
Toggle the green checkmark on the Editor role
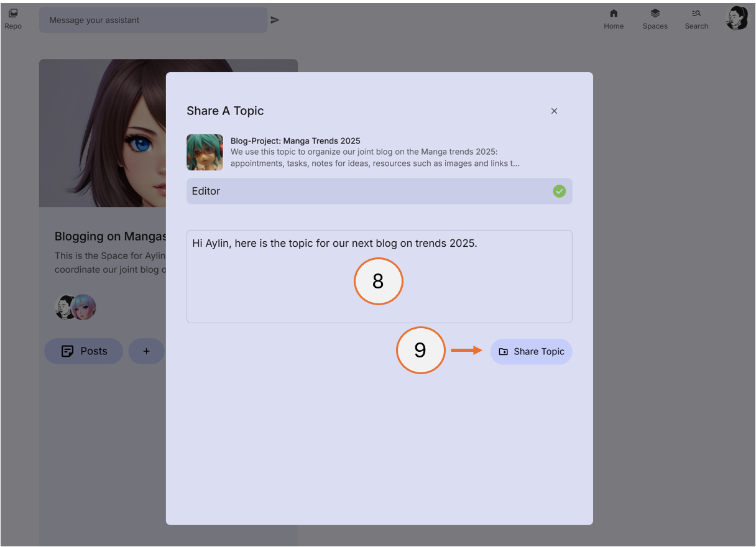559,191
